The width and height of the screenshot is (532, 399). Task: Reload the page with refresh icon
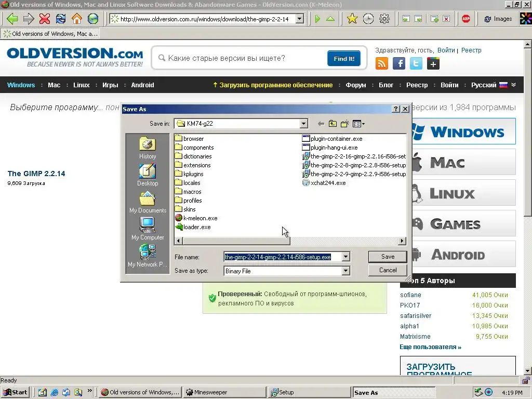61,19
